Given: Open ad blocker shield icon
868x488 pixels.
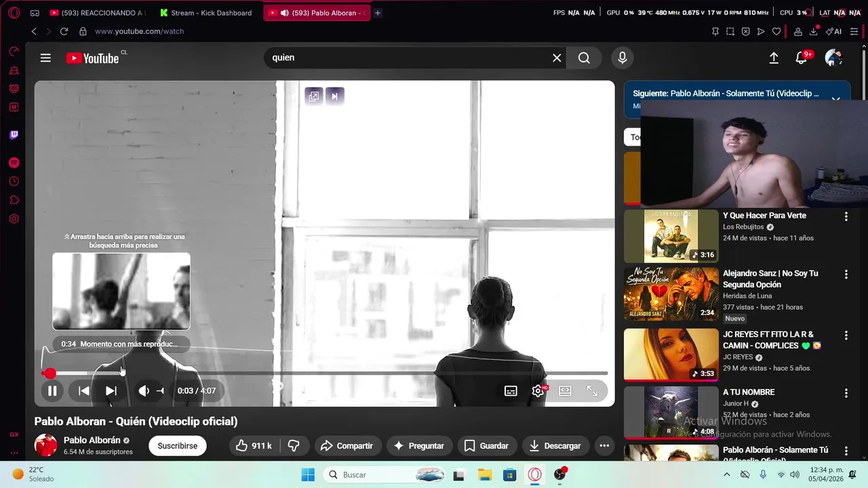Looking at the screenshot, I should (745, 31).
